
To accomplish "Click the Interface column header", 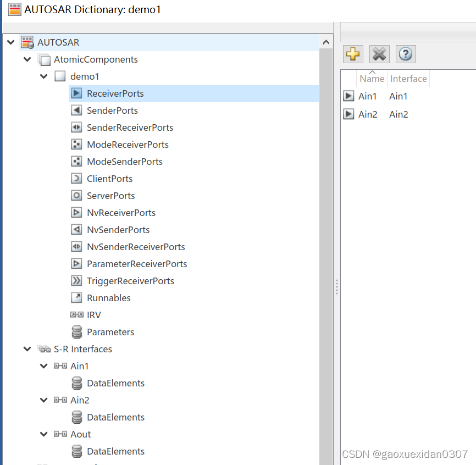I will (x=408, y=79).
